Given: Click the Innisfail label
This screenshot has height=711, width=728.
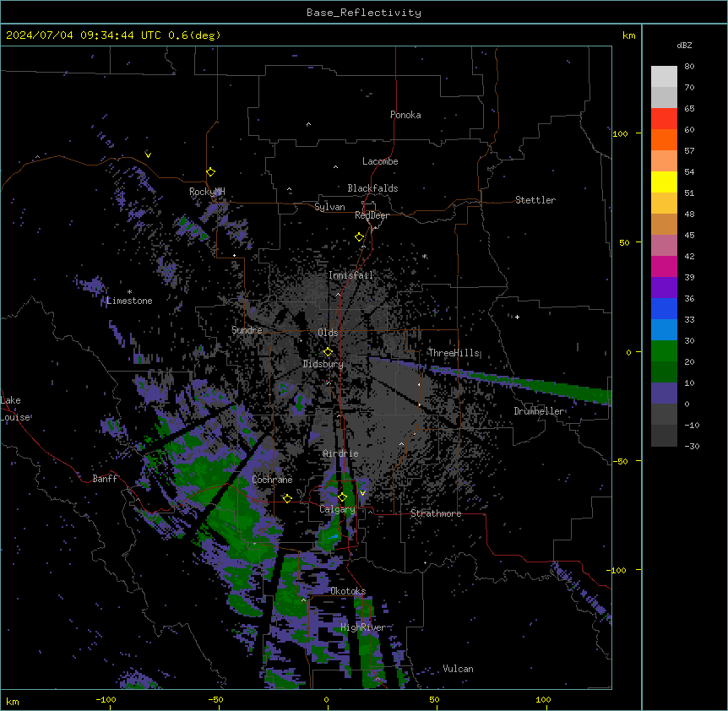Looking at the screenshot, I should click(x=351, y=275).
